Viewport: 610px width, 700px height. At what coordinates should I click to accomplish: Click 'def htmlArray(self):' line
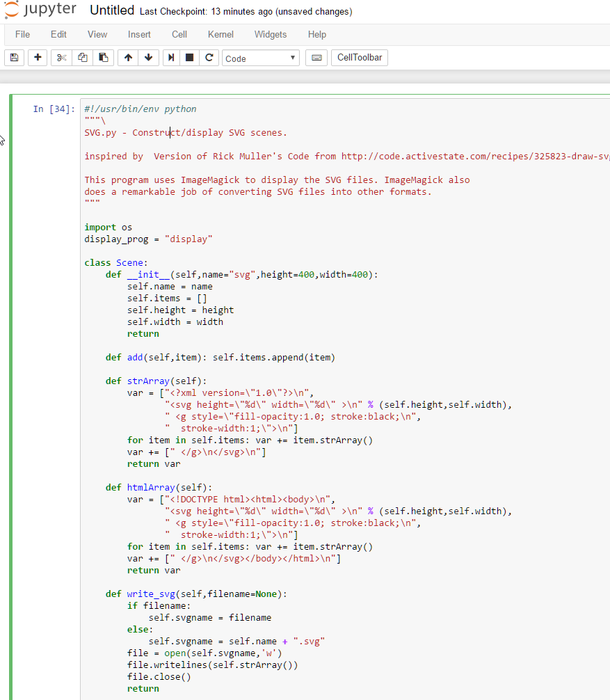tap(159, 488)
